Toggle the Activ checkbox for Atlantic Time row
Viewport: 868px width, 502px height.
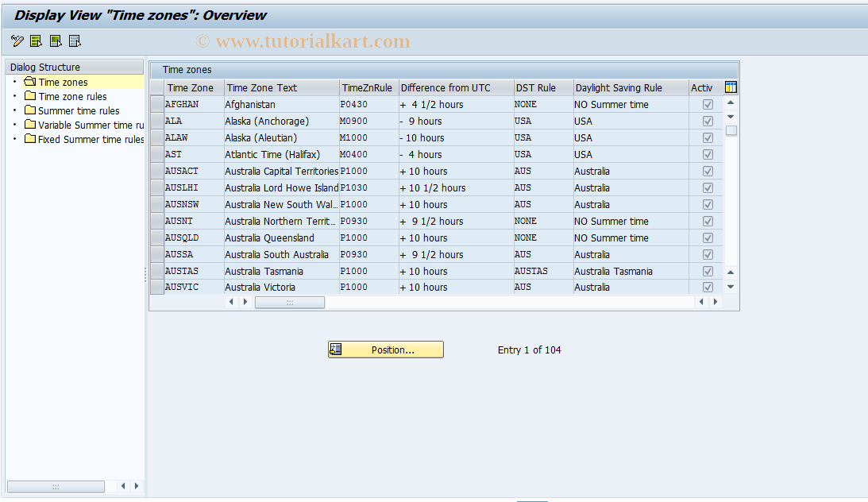[x=708, y=154]
